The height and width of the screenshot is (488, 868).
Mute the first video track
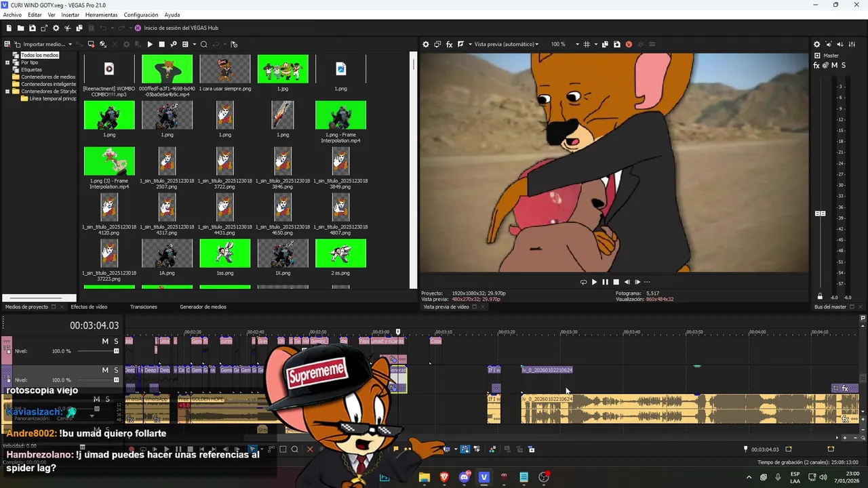(105, 341)
